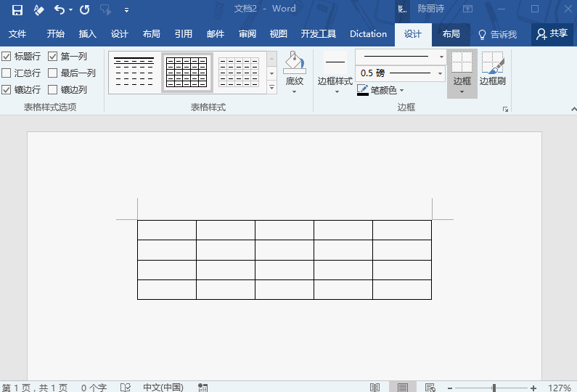
Task: Enable the 镶边列 checkbox
Action: point(53,89)
